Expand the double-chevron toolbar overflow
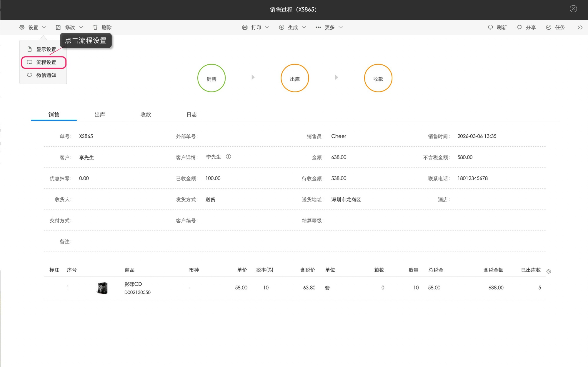 point(580,27)
